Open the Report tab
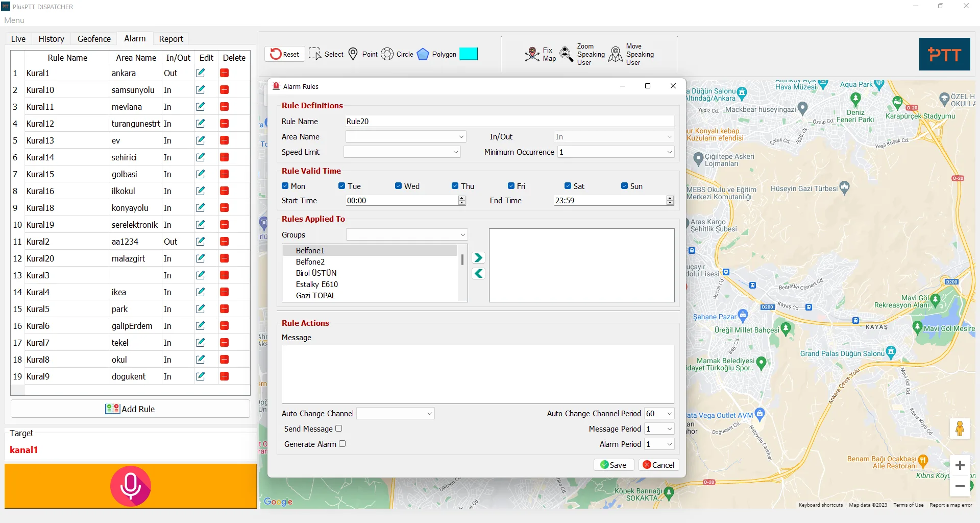 [x=171, y=39]
